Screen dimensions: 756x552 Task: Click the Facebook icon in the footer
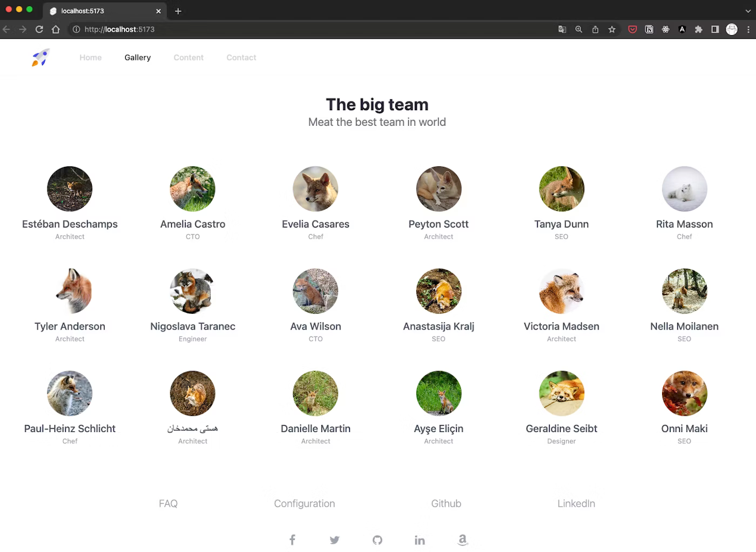292,540
